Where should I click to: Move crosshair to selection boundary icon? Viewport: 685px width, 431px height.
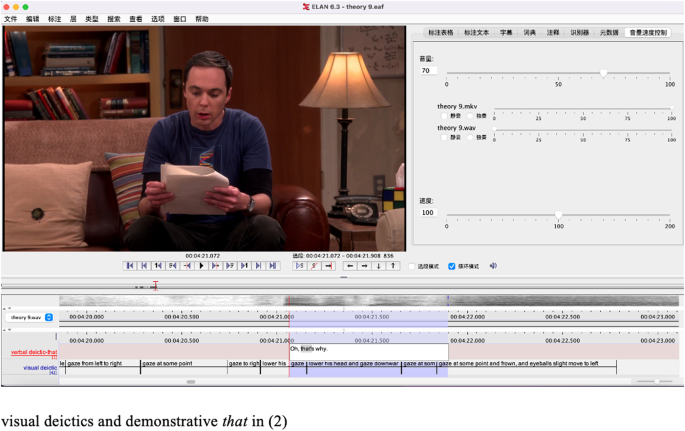pyautogui.click(x=328, y=265)
